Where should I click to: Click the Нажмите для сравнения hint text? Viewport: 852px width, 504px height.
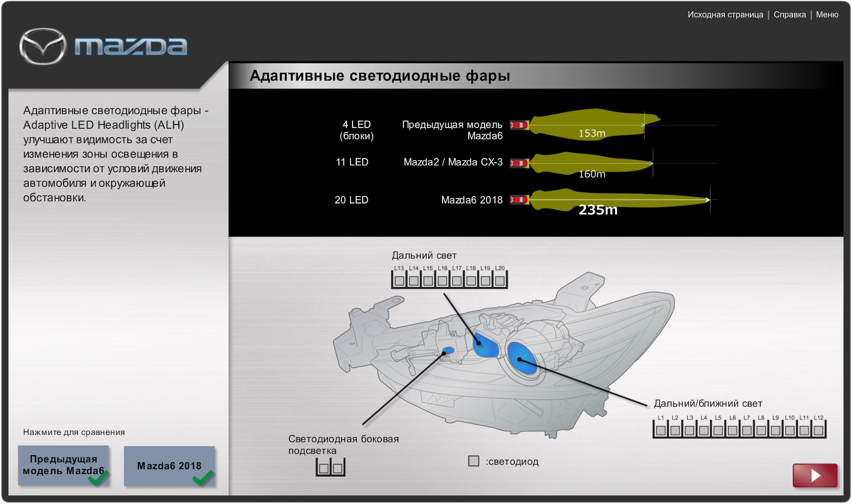pos(74,432)
